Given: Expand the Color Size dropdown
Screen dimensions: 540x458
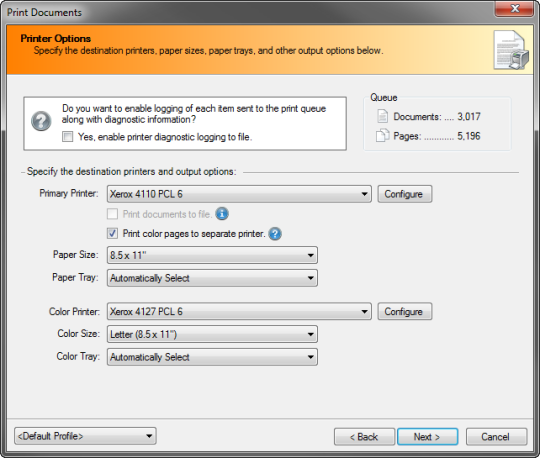Looking at the screenshot, I should click(212, 334).
